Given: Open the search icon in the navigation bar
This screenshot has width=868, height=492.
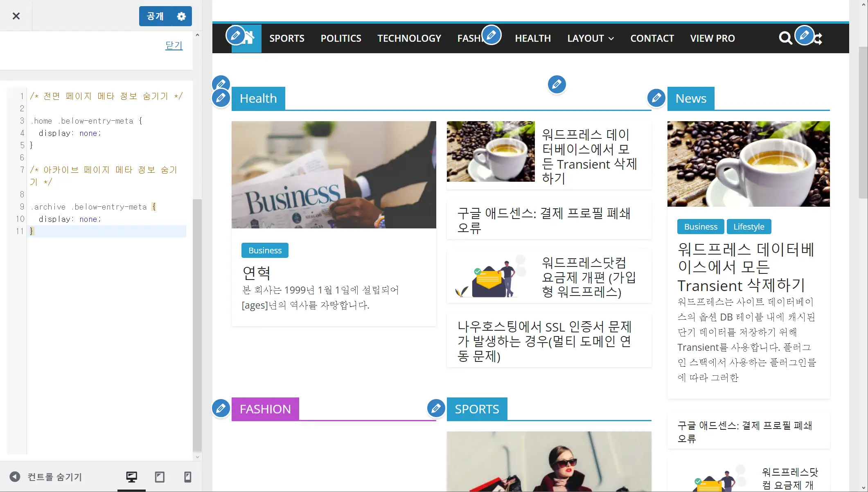Looking at the screenshot, I should [785, 38].
